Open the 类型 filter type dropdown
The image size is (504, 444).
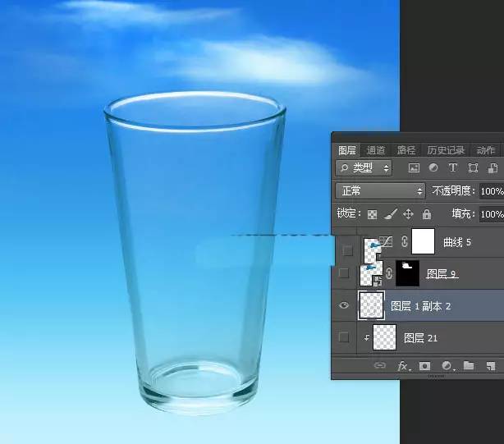point(364,168)
